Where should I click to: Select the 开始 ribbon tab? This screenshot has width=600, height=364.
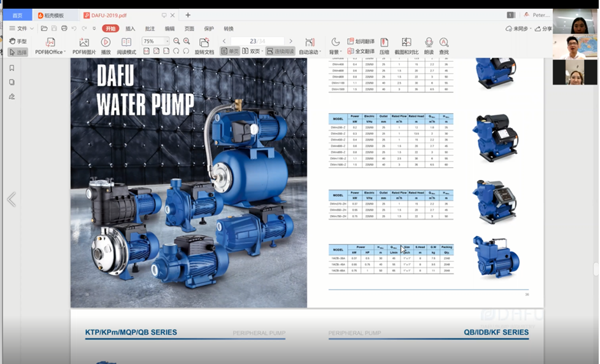[x=111, y=29]
